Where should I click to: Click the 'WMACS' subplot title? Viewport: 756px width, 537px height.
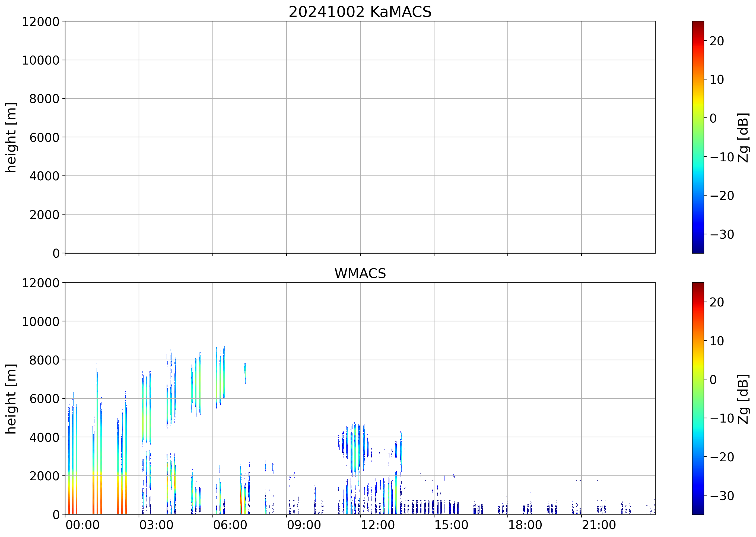click(x=360, y=273)
